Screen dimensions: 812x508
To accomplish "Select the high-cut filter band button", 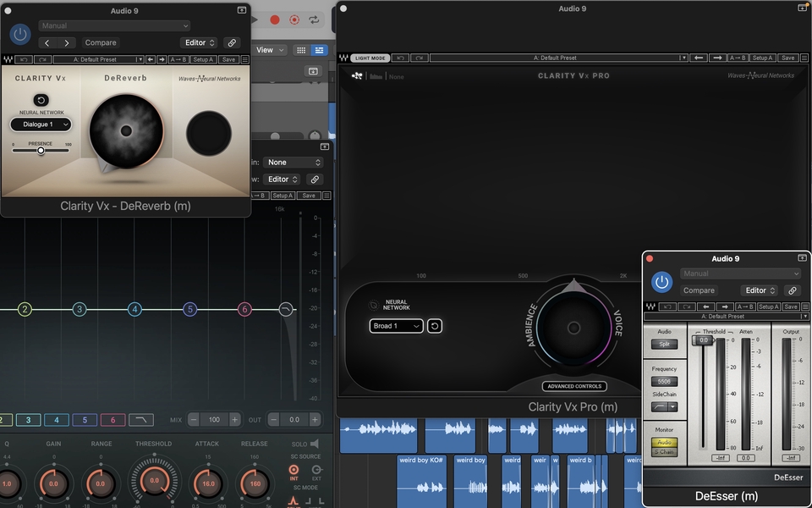I will pos(140,420).
